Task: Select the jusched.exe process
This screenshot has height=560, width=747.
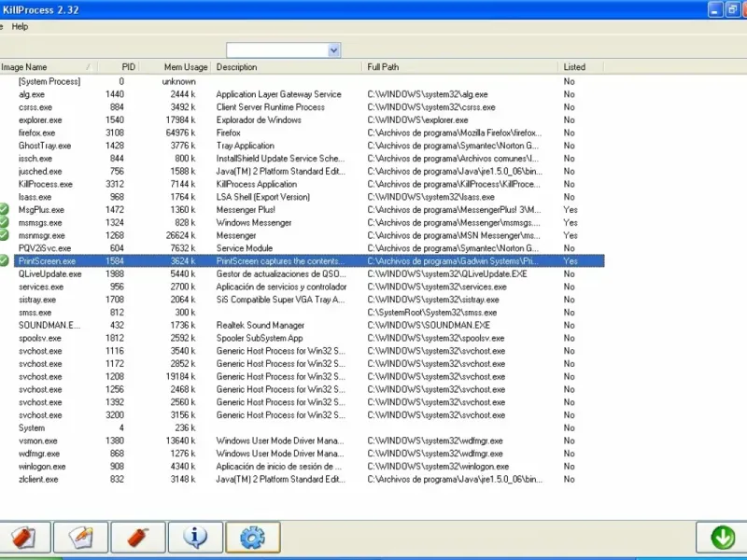Action: tap(40, 172)
